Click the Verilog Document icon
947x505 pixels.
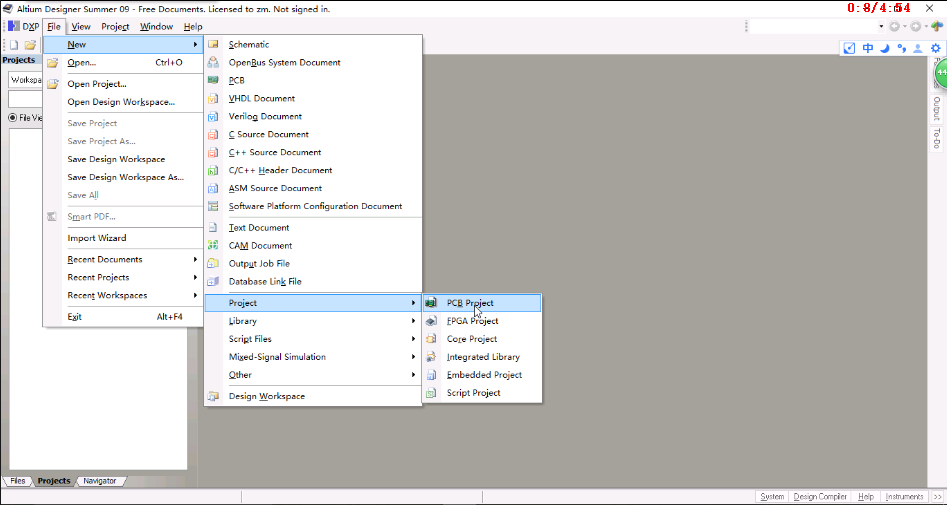tap(213, 117)
